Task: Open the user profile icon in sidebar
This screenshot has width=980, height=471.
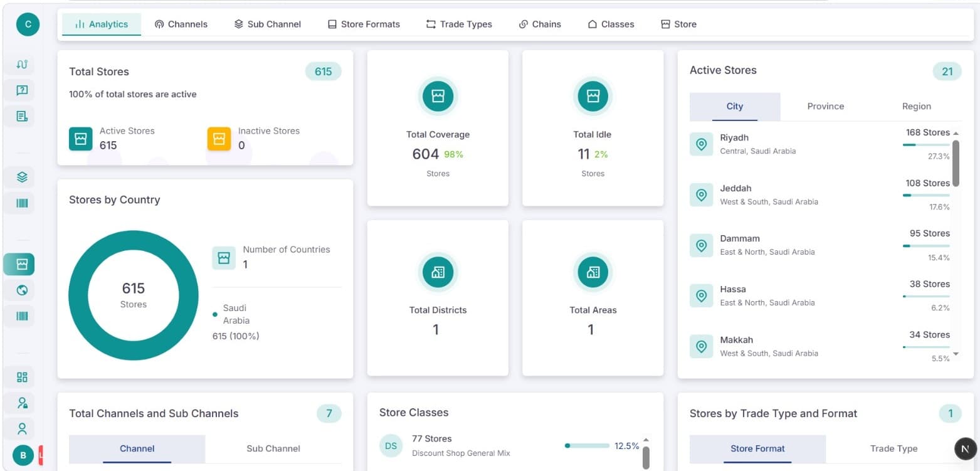Action: 22,429
